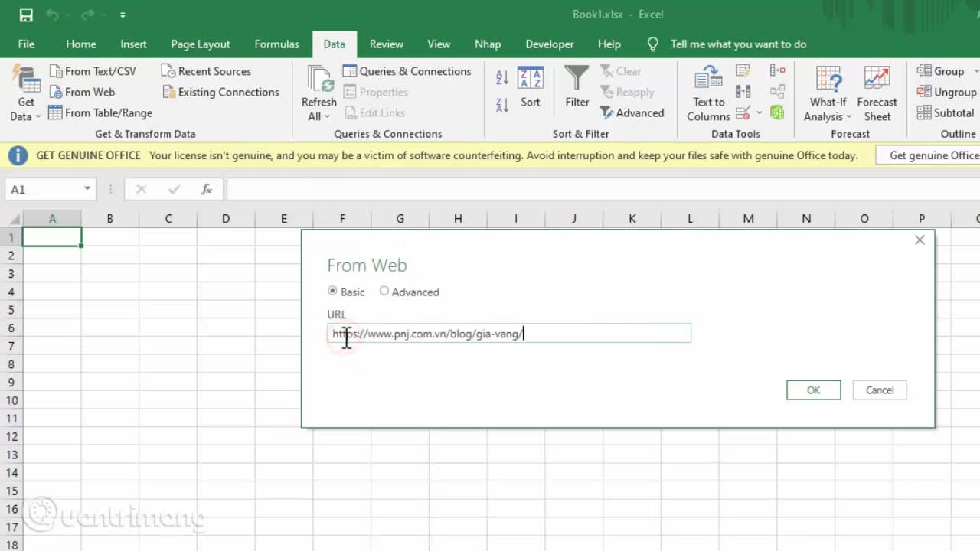Launch Text to Columns wizard

[709, 93]
